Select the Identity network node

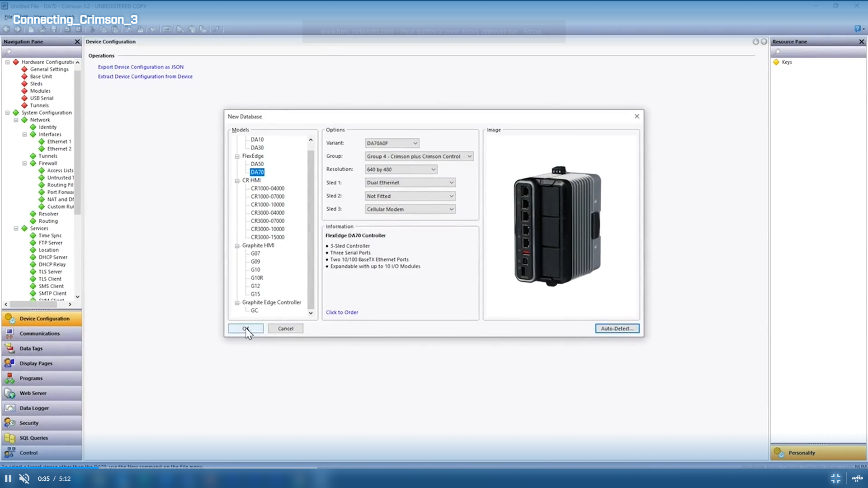point(47,127)
